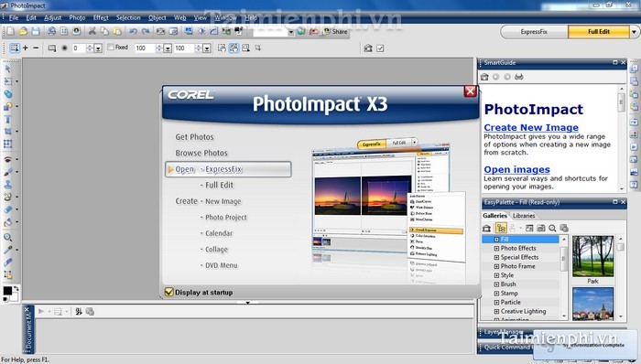The image size is (641, 364).
Task: Click the Open images link
Action: click(516, 169)
